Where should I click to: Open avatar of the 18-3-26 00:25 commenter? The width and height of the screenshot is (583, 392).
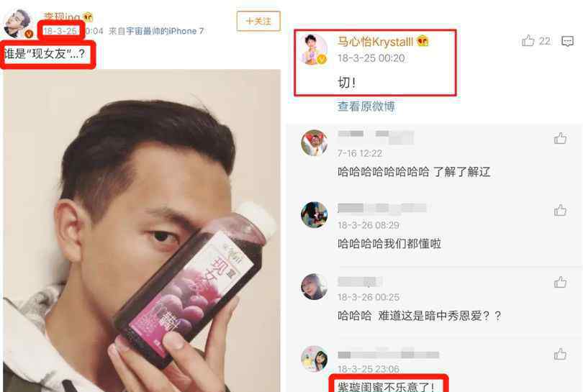(315, 286)
